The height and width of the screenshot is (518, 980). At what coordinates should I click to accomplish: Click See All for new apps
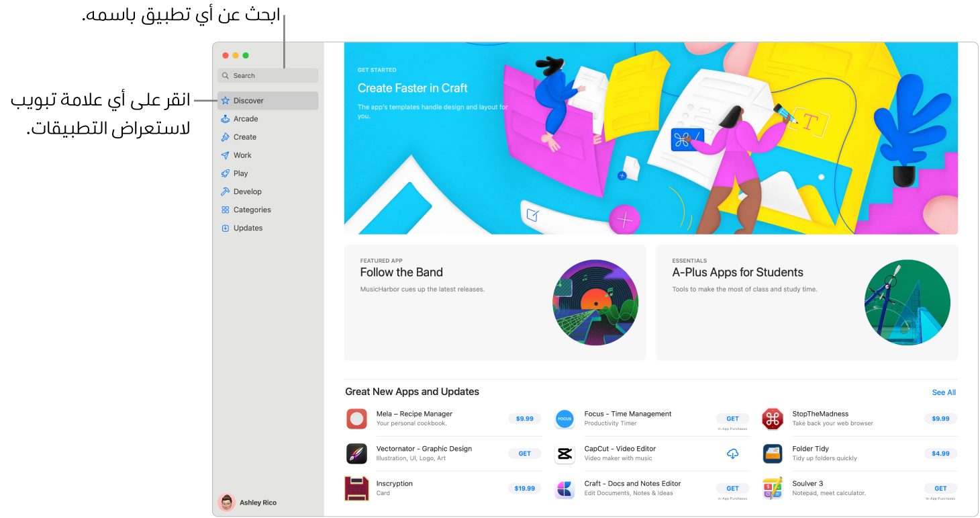(x=944, y=392)
